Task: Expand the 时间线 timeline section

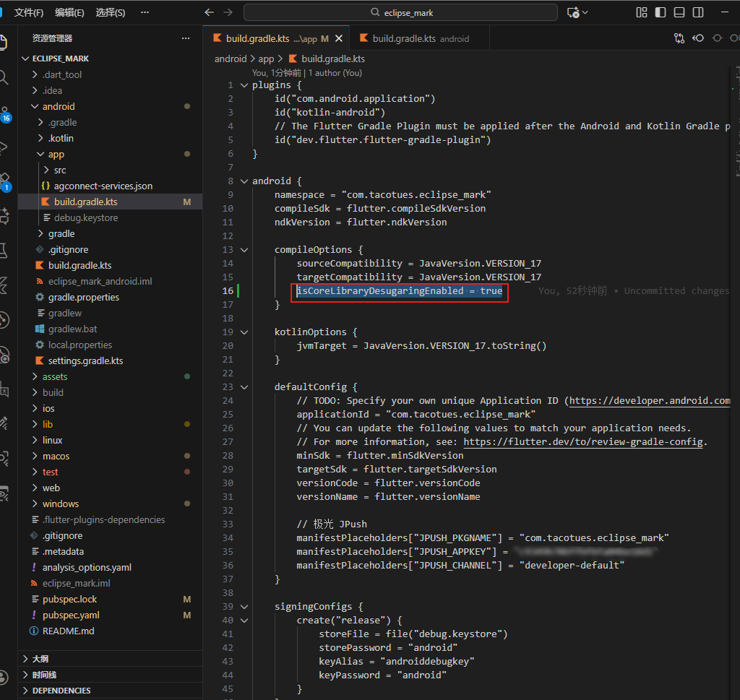Action: [x=111, y=675]
